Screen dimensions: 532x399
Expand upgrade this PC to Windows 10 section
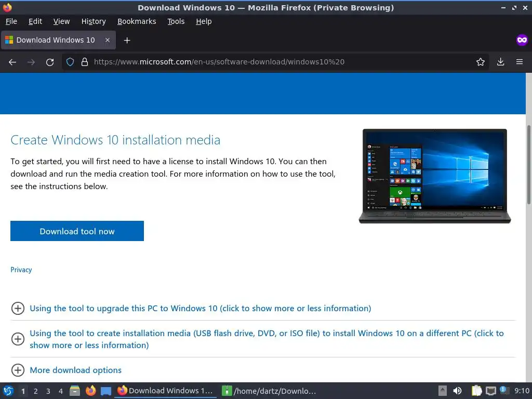[x=200, y=309]
